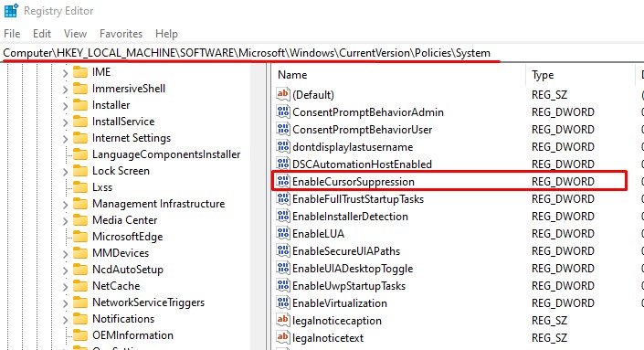644x350 pixels.
Task: Open the File menu
Action: pyautogui.click(x=12, y=34)
